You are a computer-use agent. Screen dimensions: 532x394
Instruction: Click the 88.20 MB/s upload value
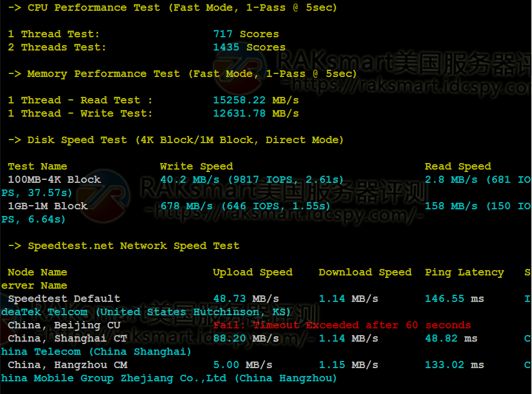pos(246,339)
